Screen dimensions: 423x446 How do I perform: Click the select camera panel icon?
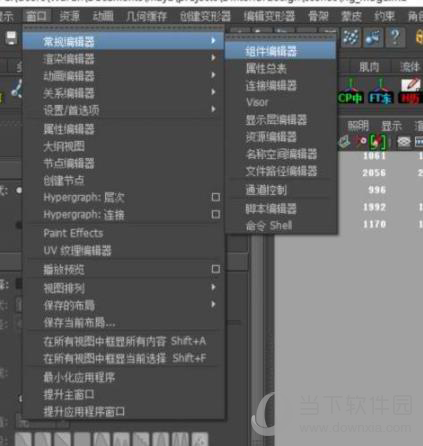click(x=344, y=142)
